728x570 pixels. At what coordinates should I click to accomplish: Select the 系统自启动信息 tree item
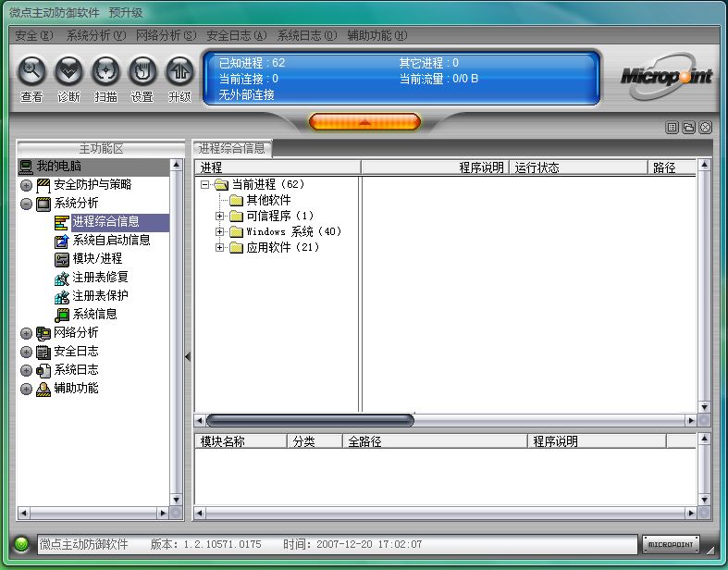(x=111, y=241)
